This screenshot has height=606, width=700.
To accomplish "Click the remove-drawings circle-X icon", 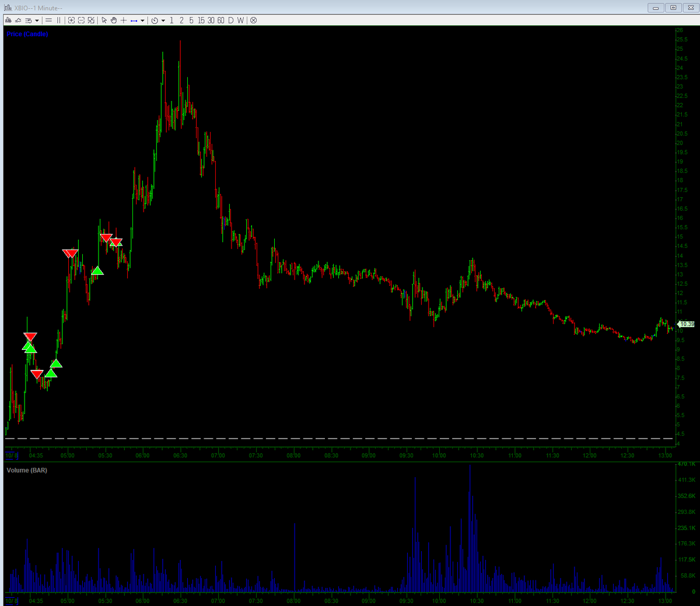I will 253,20.
